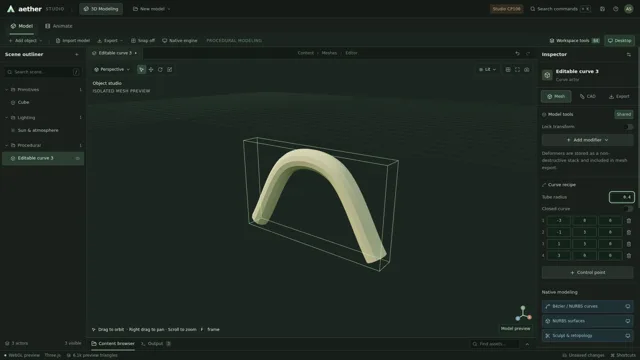This screenshot has height=360, width=640.
Task: Add a new Control point
Action: point(587,273)
